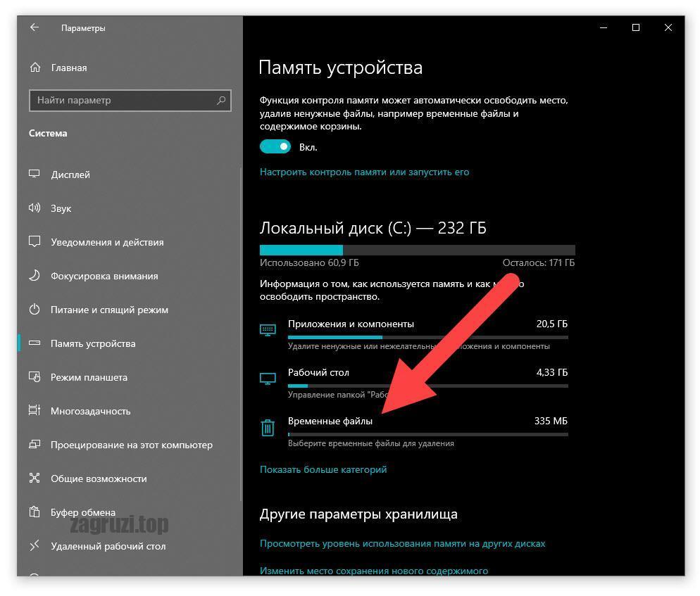Click the moon icon for Фокусировка внимания
The width and height of the screenshot is (700, 596).
coord(35,276)
